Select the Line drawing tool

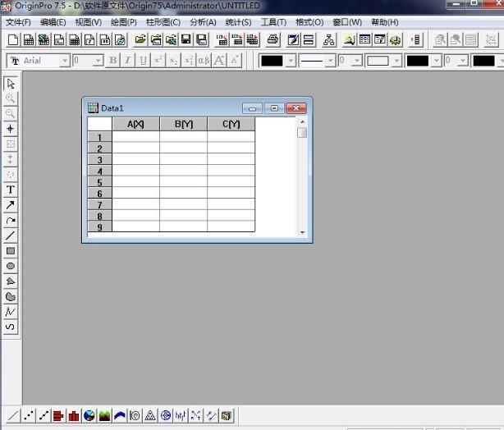11,236
